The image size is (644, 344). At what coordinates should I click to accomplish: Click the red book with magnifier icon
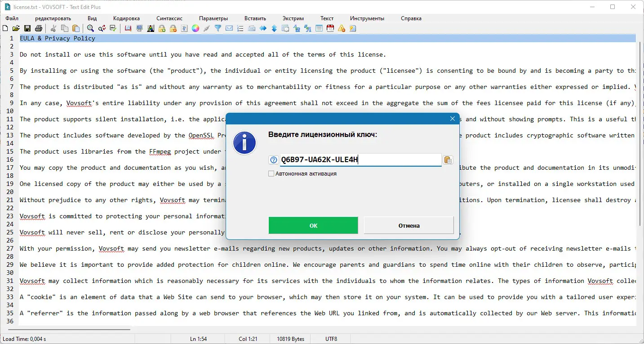pyautogui.click(x=128, y=28)
